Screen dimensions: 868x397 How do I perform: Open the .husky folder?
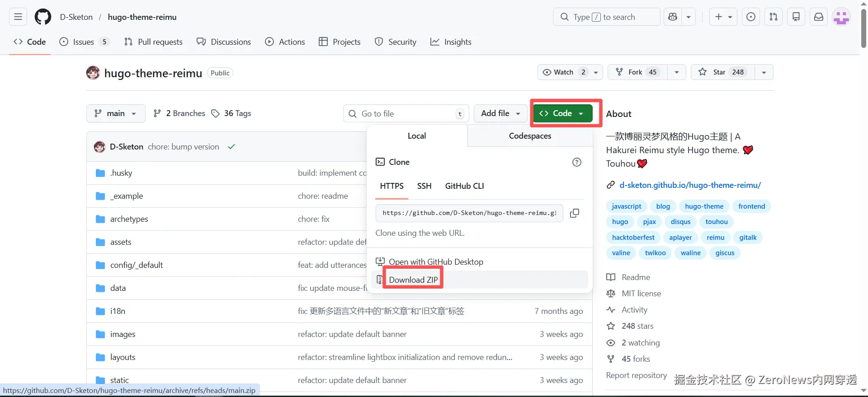click(121, 173)
